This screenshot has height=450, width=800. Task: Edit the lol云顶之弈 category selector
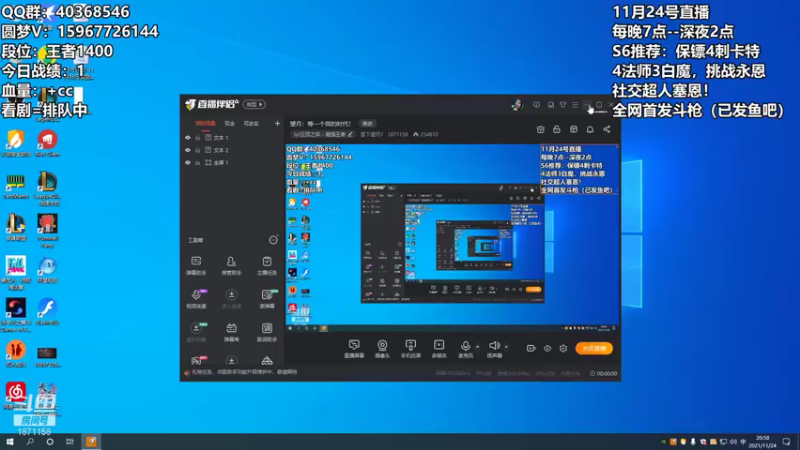click(x=322, y=135)
